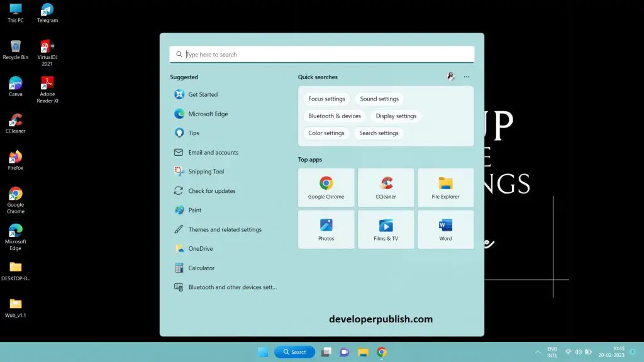This screenshot has width=644, height=362.
Task: Click the taskbar Search button
Action: [x=294, y=352]
